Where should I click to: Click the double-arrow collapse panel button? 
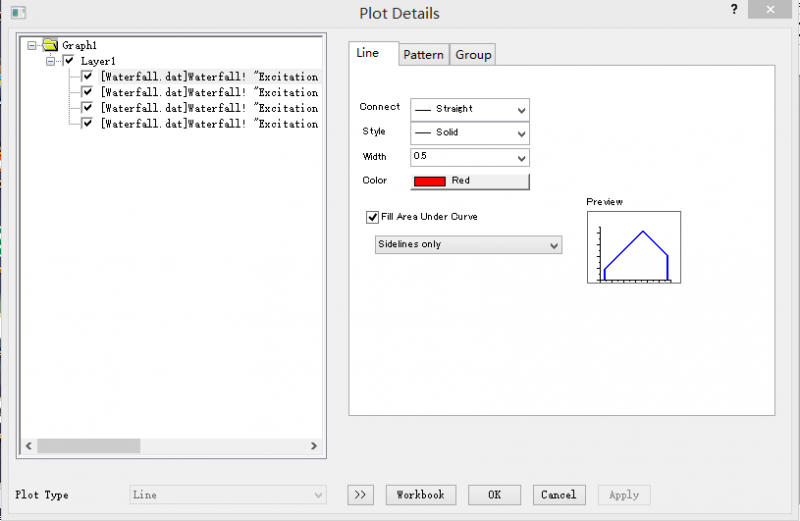click(360, 495)
